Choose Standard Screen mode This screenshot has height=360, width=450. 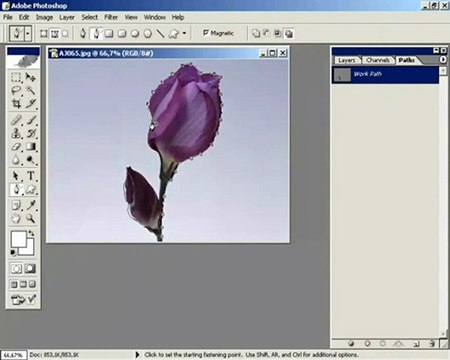(x=14, y=284)
